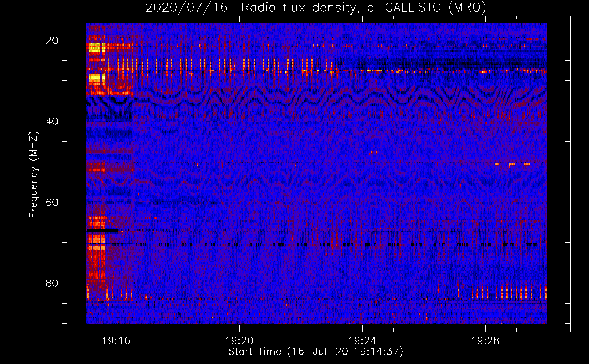Click the 'Start Time (16-Jul-20 19:14:37)' label
This screenshot has height=364, width=589.
(x=316, y=352)
